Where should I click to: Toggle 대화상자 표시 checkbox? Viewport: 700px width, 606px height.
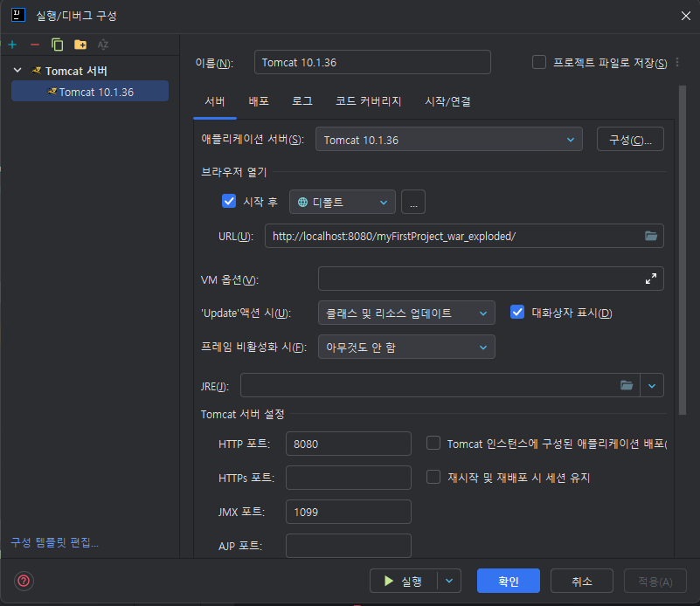pos(517,312)
